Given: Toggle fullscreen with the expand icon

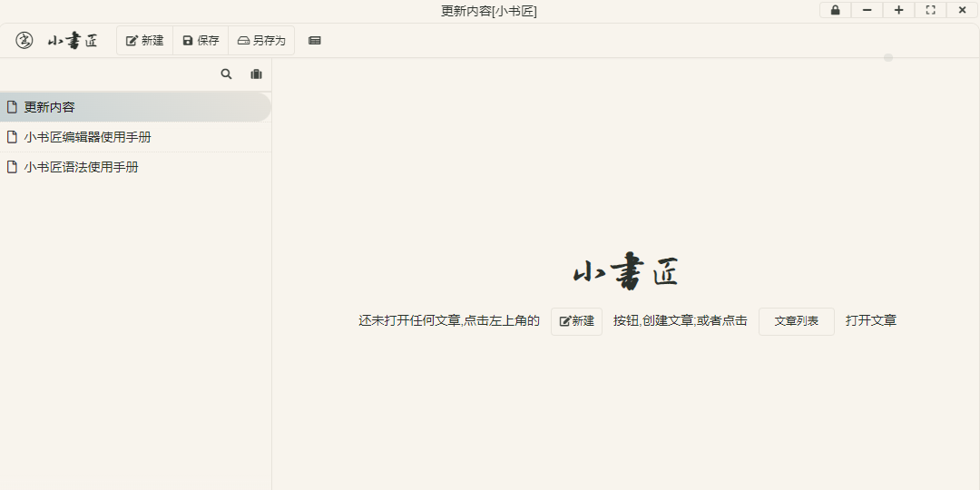Looking at the screenshot, I should 931,10.
